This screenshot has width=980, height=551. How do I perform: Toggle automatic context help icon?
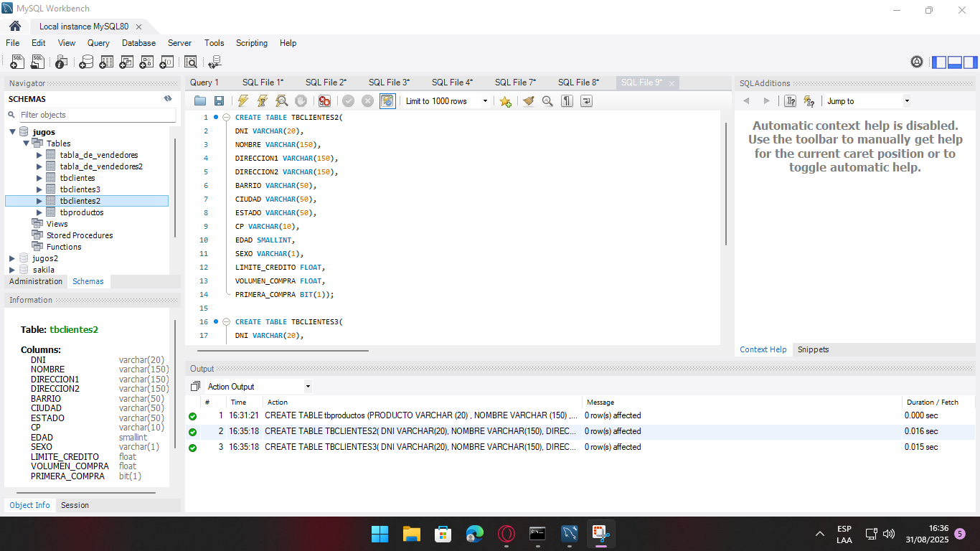[x=809, y=101]
